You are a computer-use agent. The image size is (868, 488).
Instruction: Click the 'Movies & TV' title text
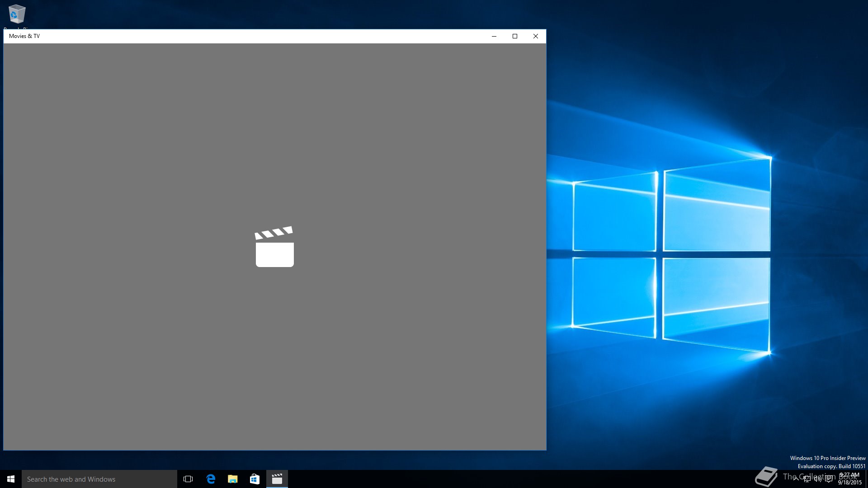click(24, 36)
